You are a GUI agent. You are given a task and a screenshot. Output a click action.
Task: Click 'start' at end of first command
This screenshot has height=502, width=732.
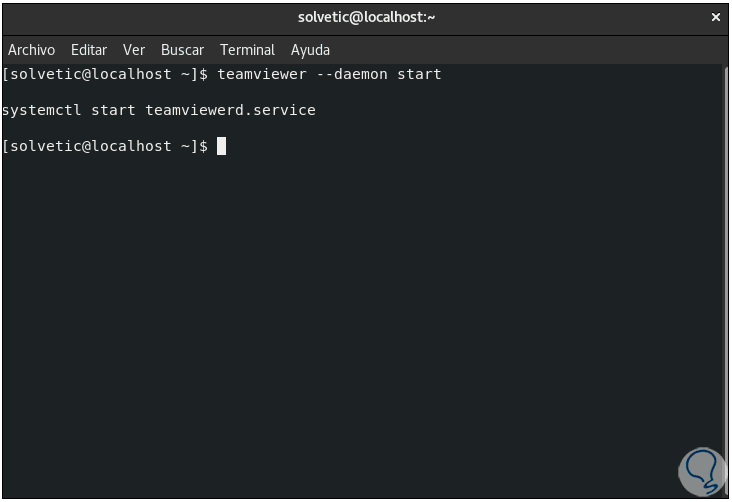[x=419, y=74]
